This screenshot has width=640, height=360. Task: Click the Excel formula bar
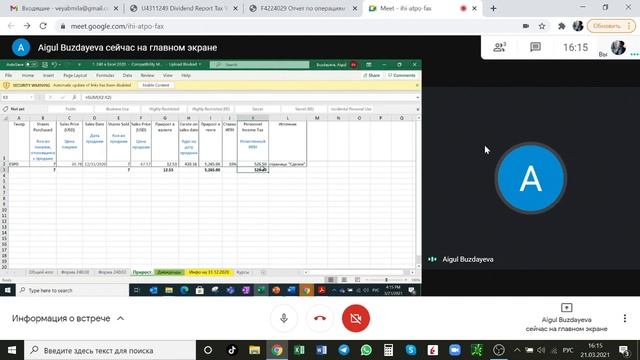[248, 98]
